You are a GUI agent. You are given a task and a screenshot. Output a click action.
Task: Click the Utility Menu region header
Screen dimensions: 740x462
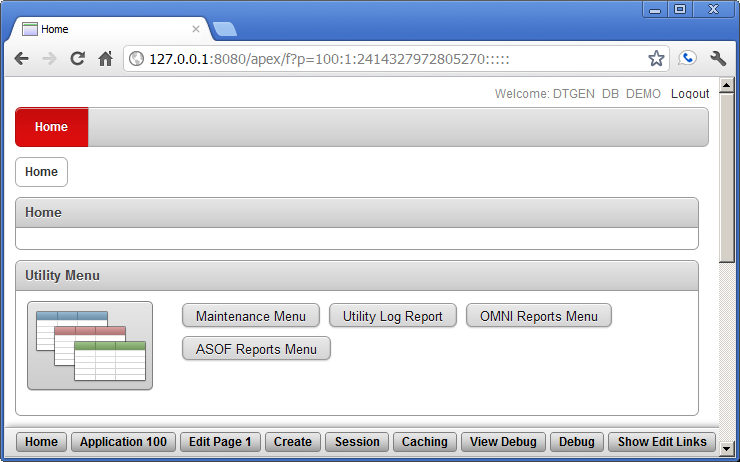pos(357,276)
